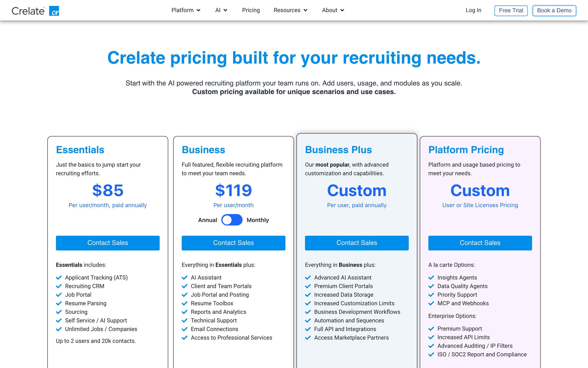Click checkmark beside Business Development Workflows

(x=308, y=312)
